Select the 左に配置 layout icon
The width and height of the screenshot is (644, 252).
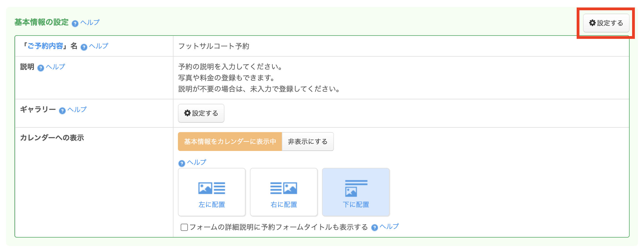click(x=211, y=188)
